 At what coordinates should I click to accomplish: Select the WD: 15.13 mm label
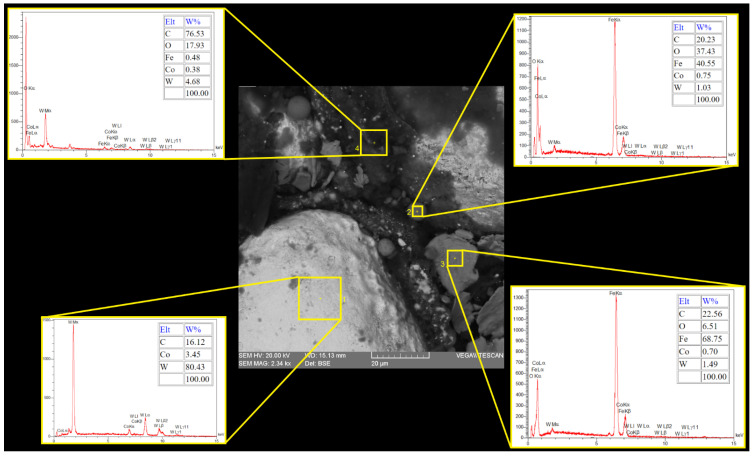click(325, 356)
